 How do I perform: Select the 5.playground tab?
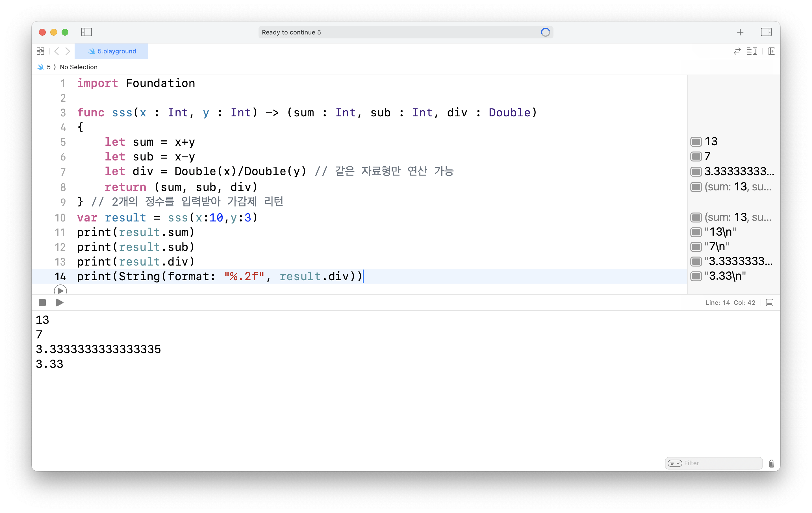click(x=112, y=51)
